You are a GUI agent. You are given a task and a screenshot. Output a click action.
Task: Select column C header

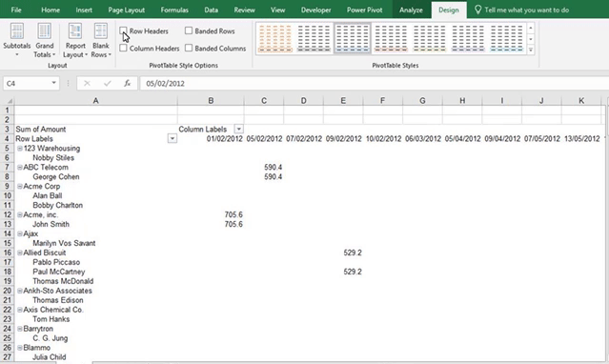tap(264, 101)
